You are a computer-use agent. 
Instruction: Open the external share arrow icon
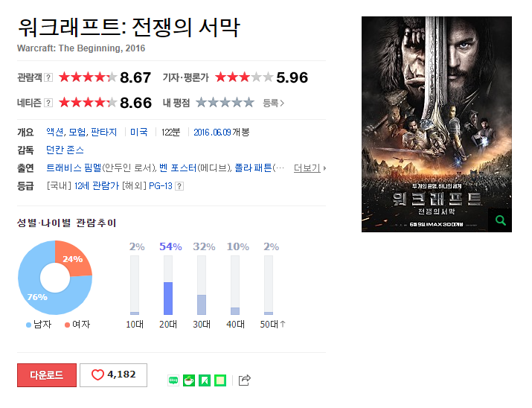(x=244, y=380)
